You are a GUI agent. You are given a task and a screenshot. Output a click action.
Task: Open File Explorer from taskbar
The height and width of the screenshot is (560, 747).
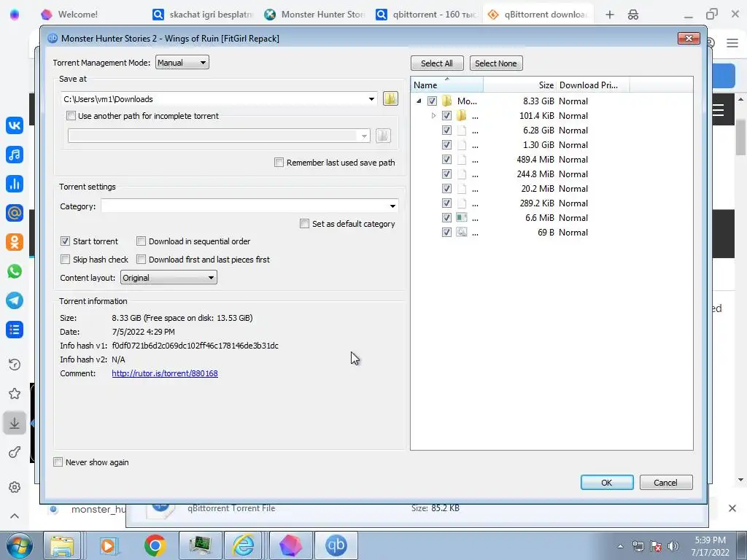(62, 545)
